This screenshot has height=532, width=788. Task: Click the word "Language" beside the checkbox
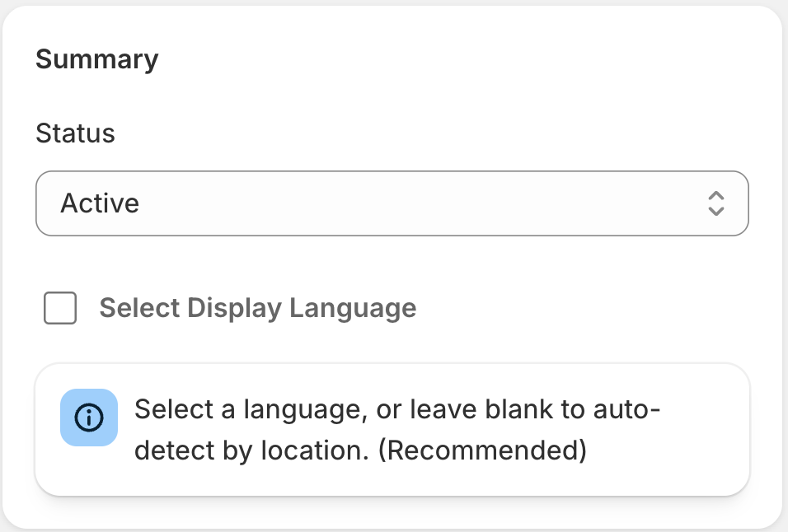353,308
